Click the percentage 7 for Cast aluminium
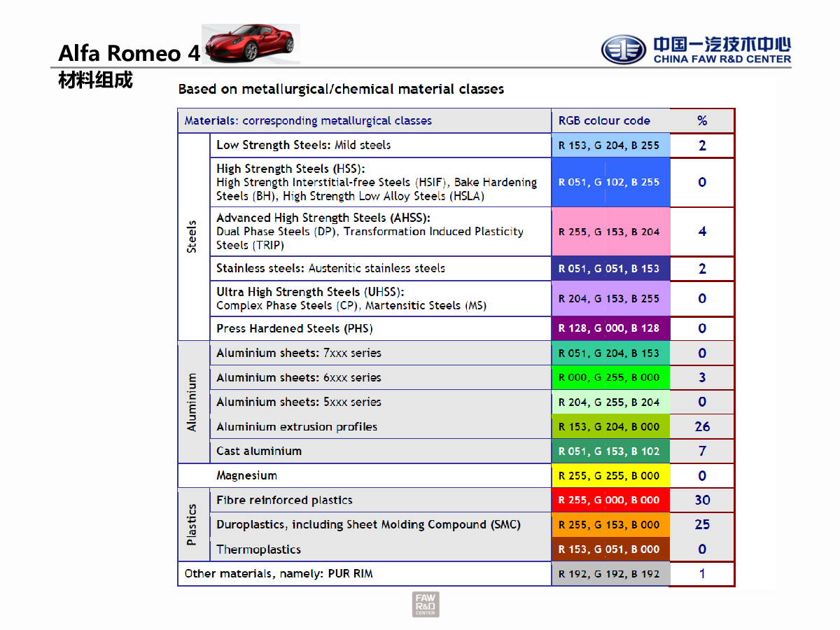Image resolution: width=840 pixels, height=630 pixels. pos(702,451)
